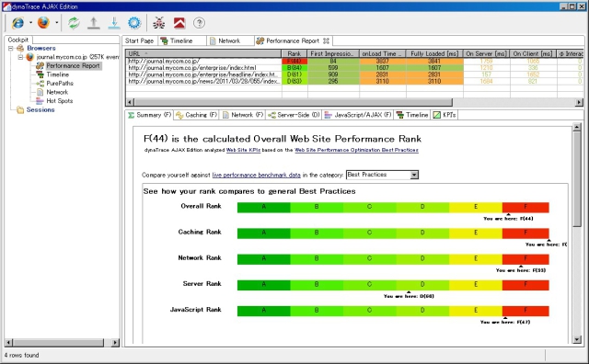The height and width of the screenshot is (364, 589).
Task: Open settings gear icon in toolbar
Action: pyautogui.click(x=134, y=23)
